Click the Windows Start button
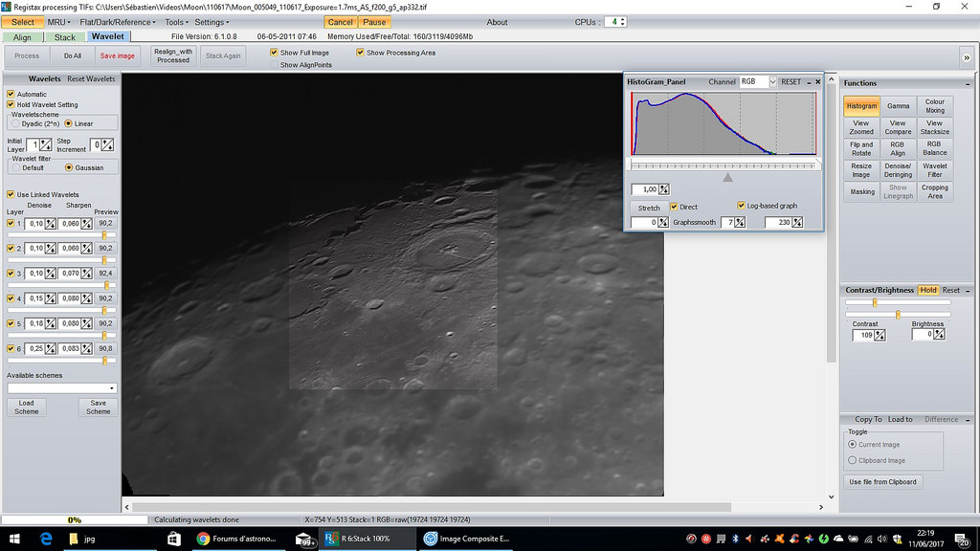This screenshot has width=980, height=551. [x=13, y=539]
